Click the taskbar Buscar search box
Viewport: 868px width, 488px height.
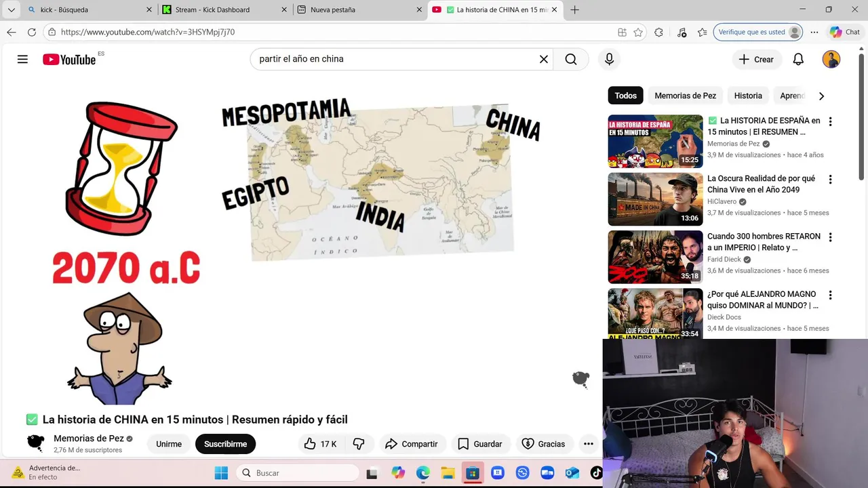tap(298, 472)
